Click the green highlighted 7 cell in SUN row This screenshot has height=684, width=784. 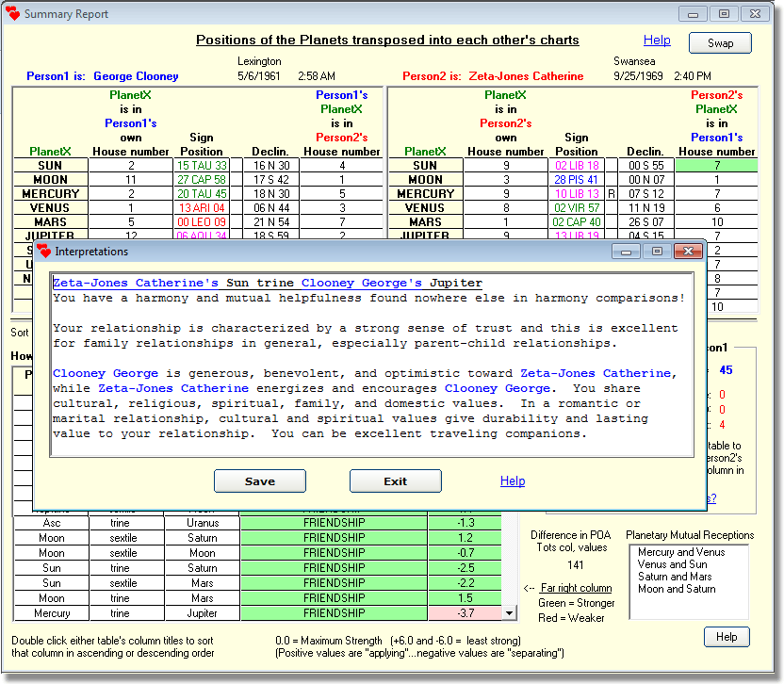coord(717,166)
